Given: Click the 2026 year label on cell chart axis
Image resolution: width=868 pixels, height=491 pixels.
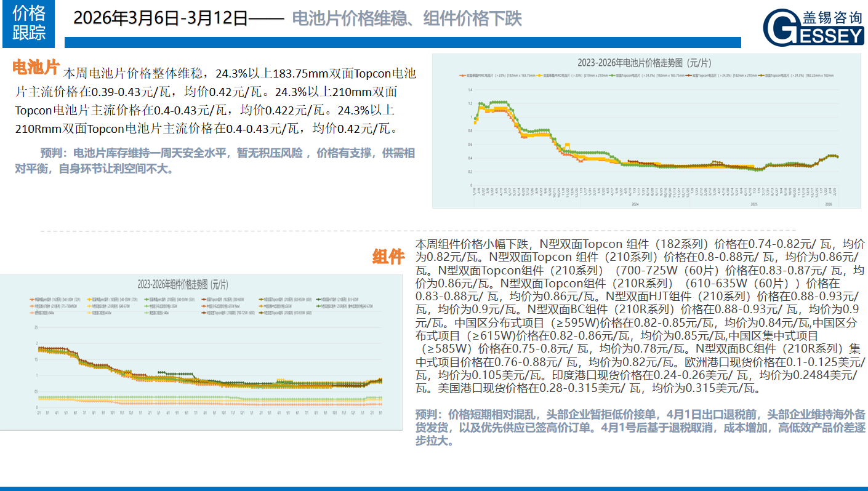Looking at the screenshot, I should point(828,204).
